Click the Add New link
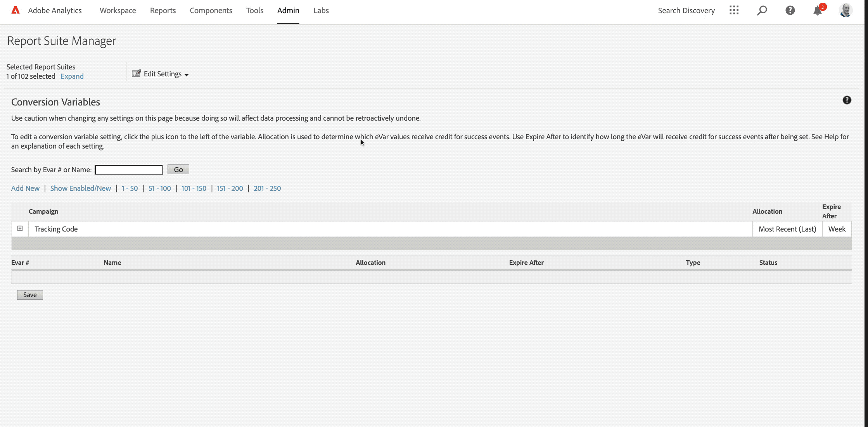Image resolution: width=868 pixels, height=427 pixels. coord(25,188)
